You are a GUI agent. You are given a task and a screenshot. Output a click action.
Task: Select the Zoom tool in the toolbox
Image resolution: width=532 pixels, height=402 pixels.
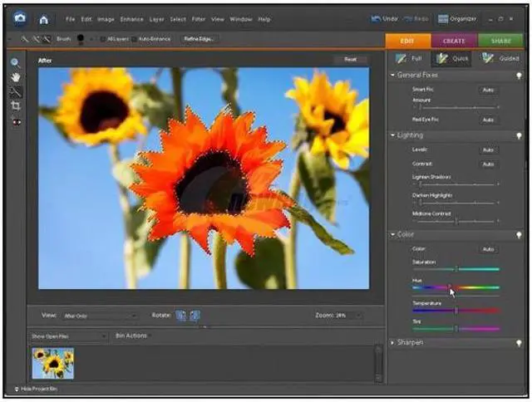coord(15,62)
